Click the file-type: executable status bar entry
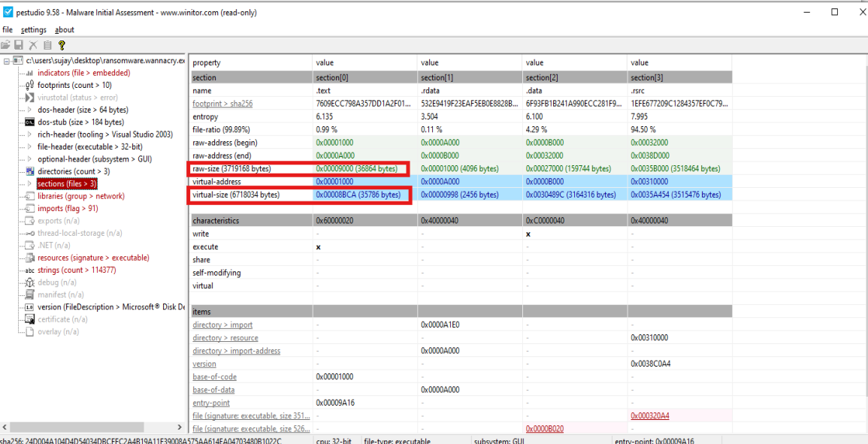The width and height of the screenshot is (868, 444). click(x=396, y=441)
